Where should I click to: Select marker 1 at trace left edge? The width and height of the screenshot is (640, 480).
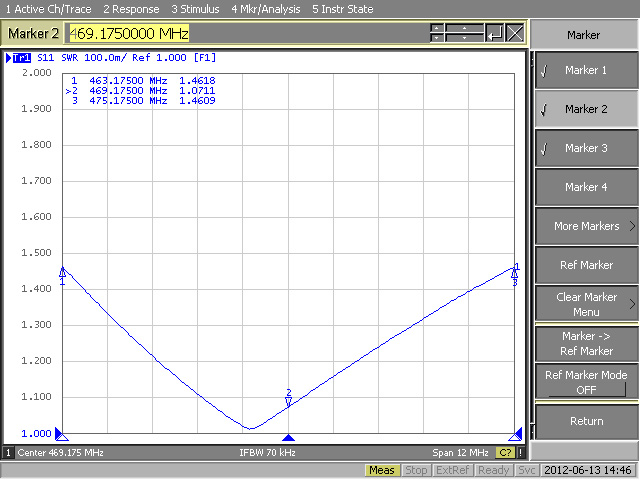[x=62, y=272]
